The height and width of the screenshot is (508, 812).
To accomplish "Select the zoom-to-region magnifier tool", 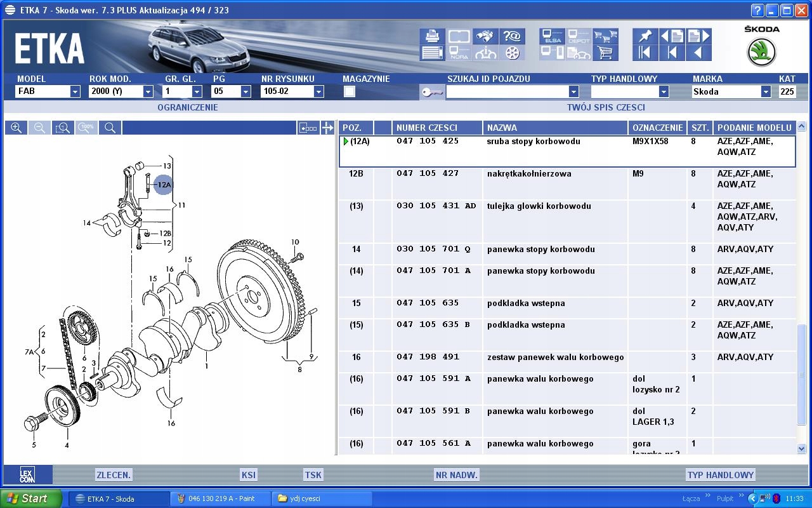I will coord(63,128).
